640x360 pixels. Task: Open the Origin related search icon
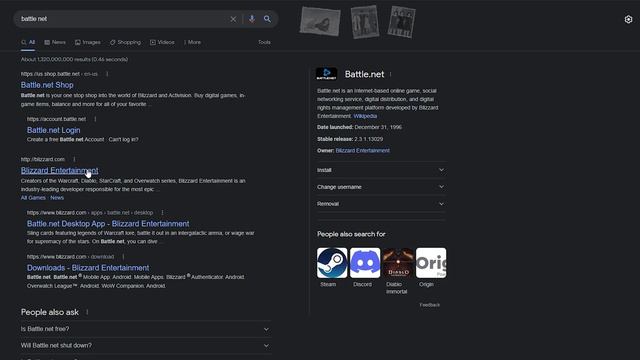click(x=431, y=263)
